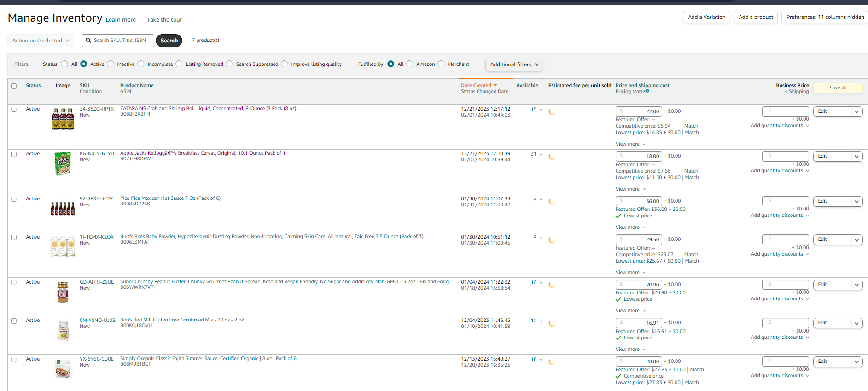Open Simply Organic Fajita Sauce thumbnail

click(63, 368)
